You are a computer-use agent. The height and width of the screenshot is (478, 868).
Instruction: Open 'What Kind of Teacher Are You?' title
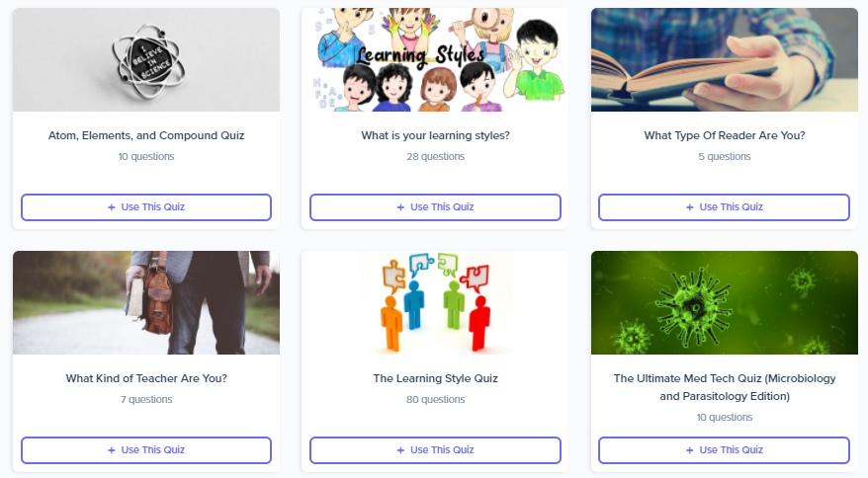pos(146,378)
